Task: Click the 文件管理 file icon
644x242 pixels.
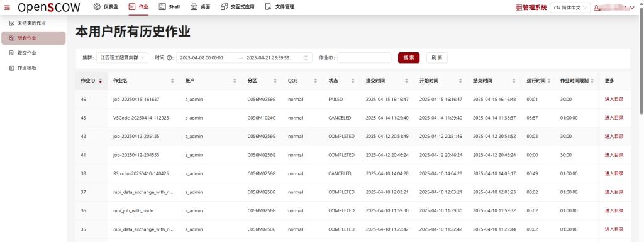Action: (268, 6)
